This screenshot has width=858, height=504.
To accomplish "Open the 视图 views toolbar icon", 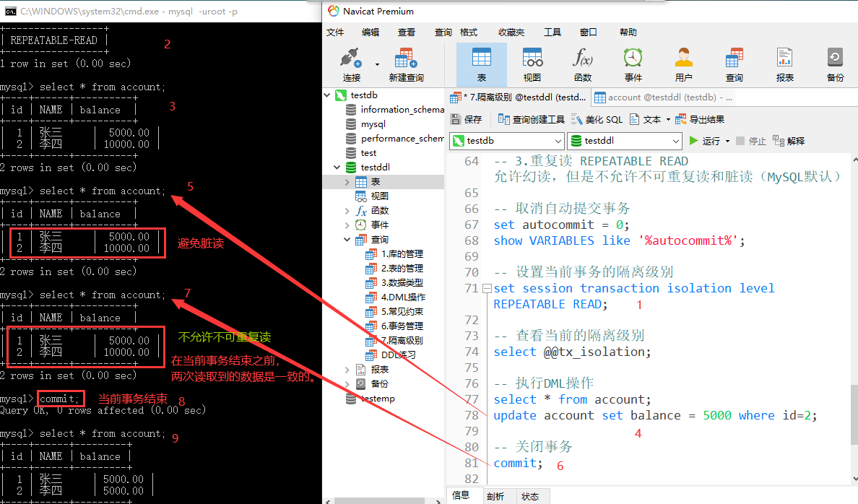I will coord(532,64).
